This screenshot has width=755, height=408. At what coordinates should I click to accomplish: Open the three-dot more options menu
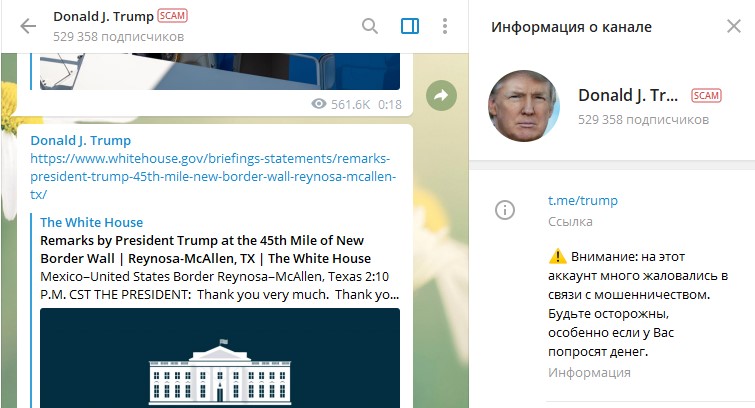click(x=445, y=26)
